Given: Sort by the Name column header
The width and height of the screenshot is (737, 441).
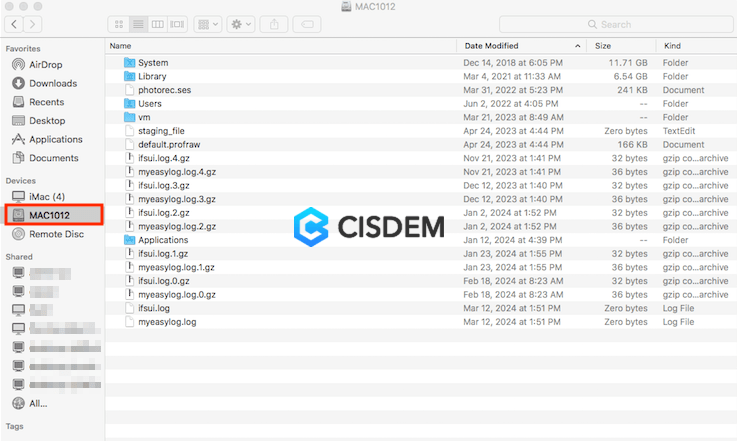Looking at the screenshot, I should click(120, 46).
